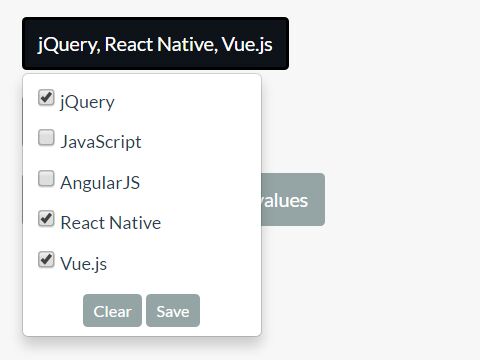The width and height of the screenshot is (480, 360).
Task: Click the Clear button
Action: point(112,311)
